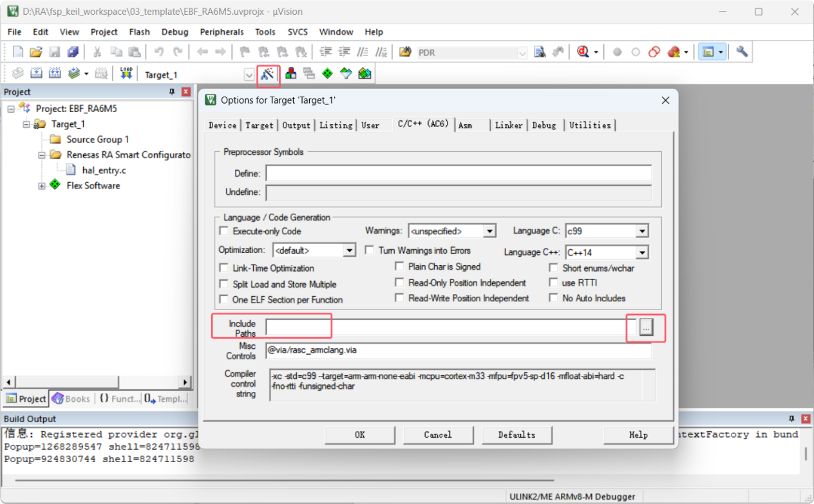Check Plain Char is Signed

click(x=399, y=266)
